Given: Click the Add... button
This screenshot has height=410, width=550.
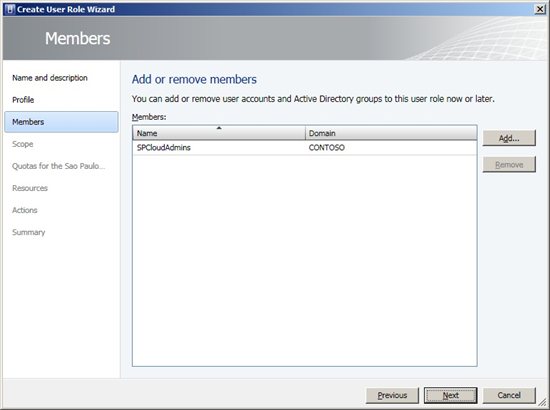Looking at the screenshot, I should 509,138.
